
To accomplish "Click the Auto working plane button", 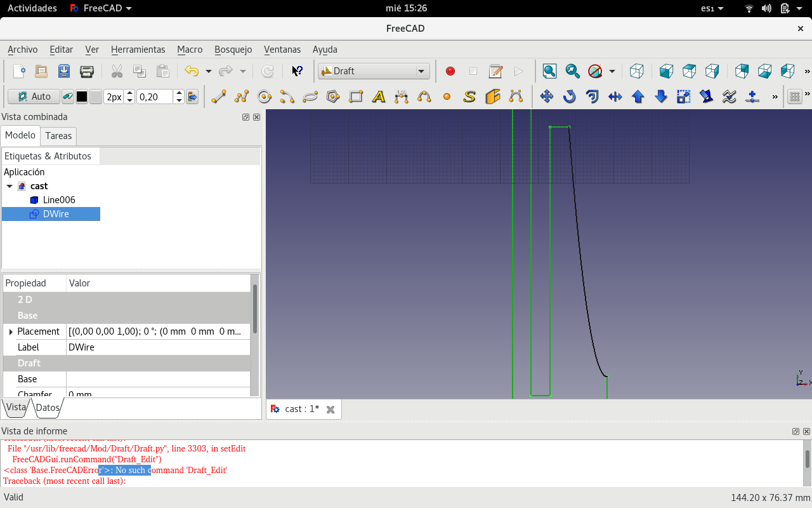I will click(34, 97).
